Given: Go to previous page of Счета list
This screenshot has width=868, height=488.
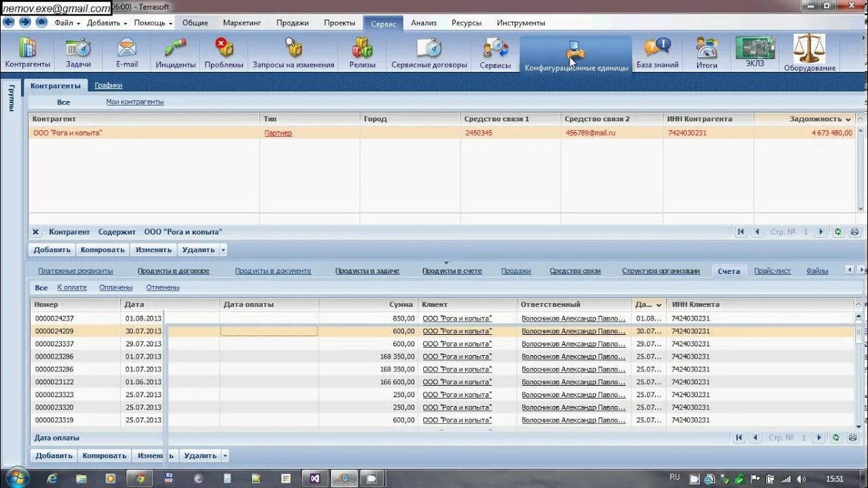Looking at the screenshot, I should coord(756,438).
